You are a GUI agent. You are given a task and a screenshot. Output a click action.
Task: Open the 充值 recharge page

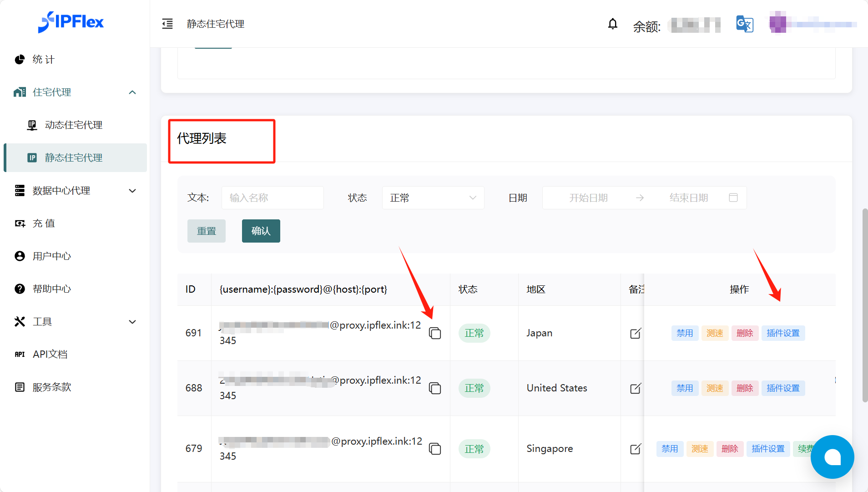(44, 223)
